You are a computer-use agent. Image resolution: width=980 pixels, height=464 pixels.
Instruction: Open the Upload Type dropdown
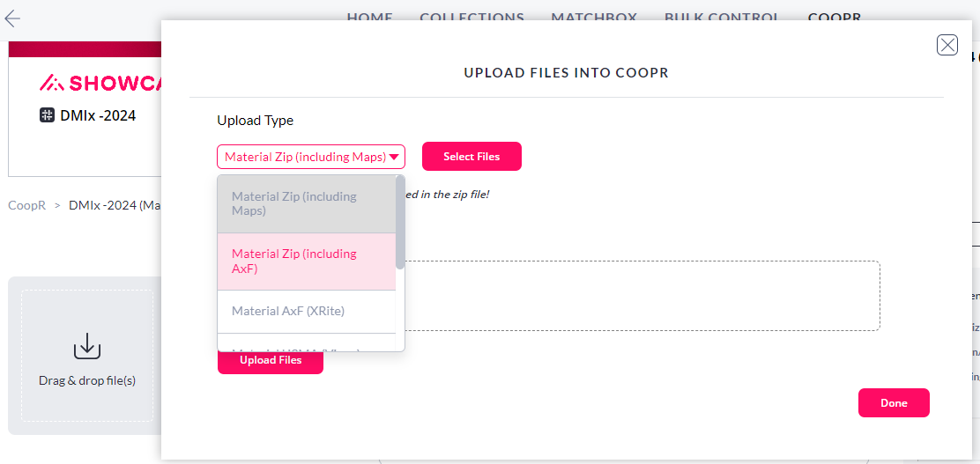(x=311, y=157)
